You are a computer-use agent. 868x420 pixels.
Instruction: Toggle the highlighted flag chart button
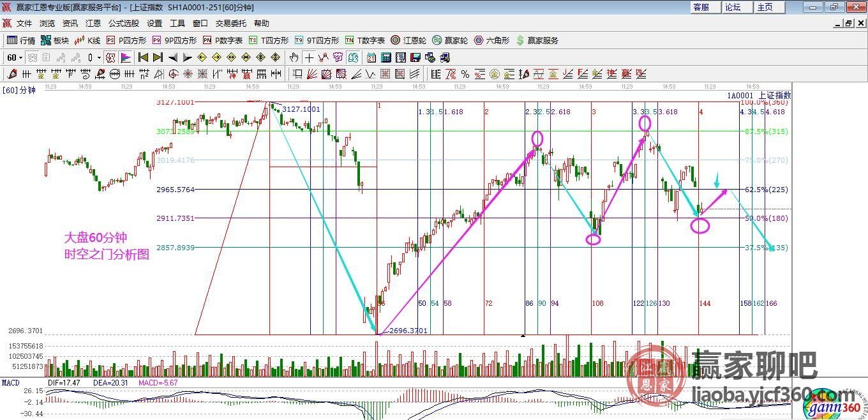pyautogui.click(x=126, y=57)
